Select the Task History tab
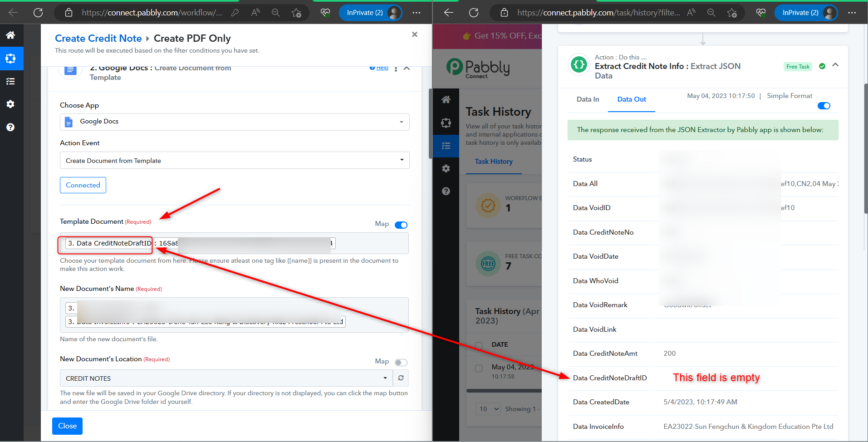The width and height of the screenshot is (868, 442). pyautogui.click(x=494, y=162)
